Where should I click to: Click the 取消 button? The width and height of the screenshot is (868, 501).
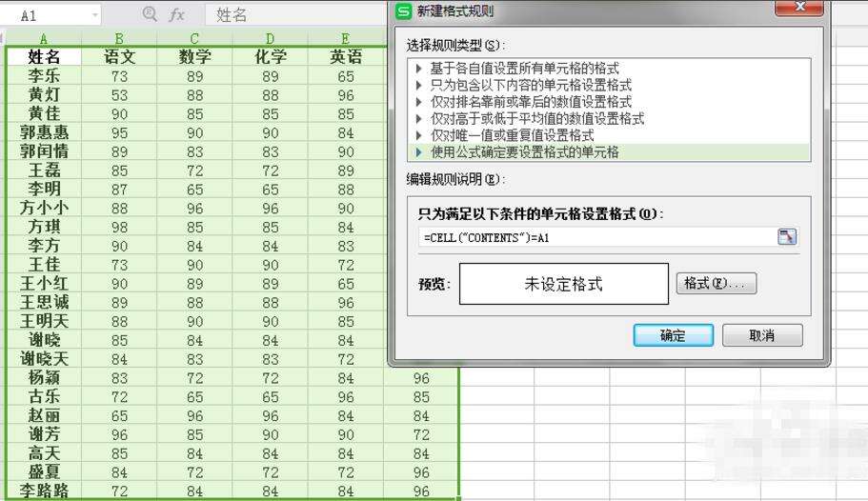tap(762, 335)
